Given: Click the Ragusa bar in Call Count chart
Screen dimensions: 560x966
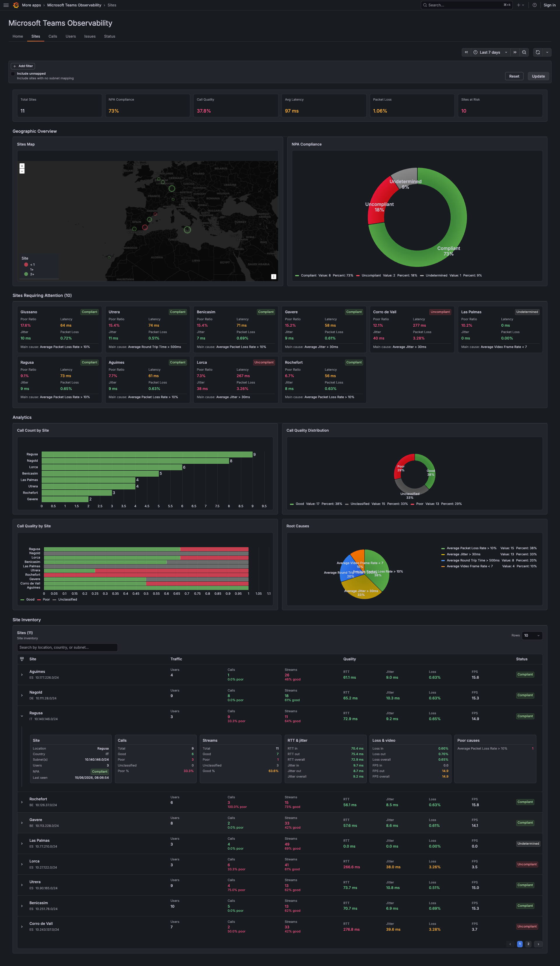Looking at the screenshot, I should (x=147, y=455).
